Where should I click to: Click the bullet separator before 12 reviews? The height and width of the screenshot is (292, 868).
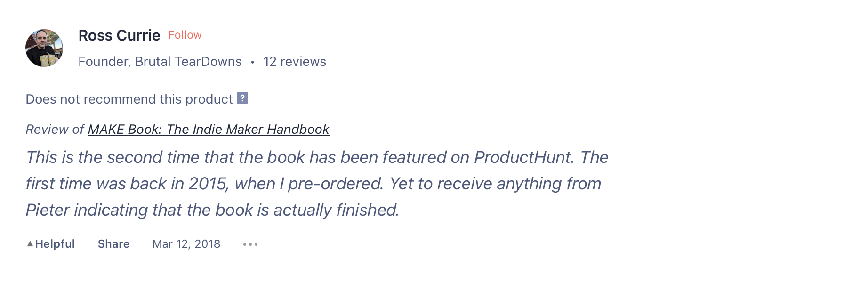click(x=253, y=62)
